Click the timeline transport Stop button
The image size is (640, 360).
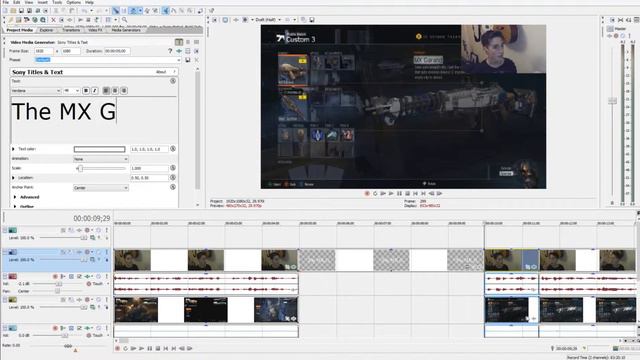point(158,349)
